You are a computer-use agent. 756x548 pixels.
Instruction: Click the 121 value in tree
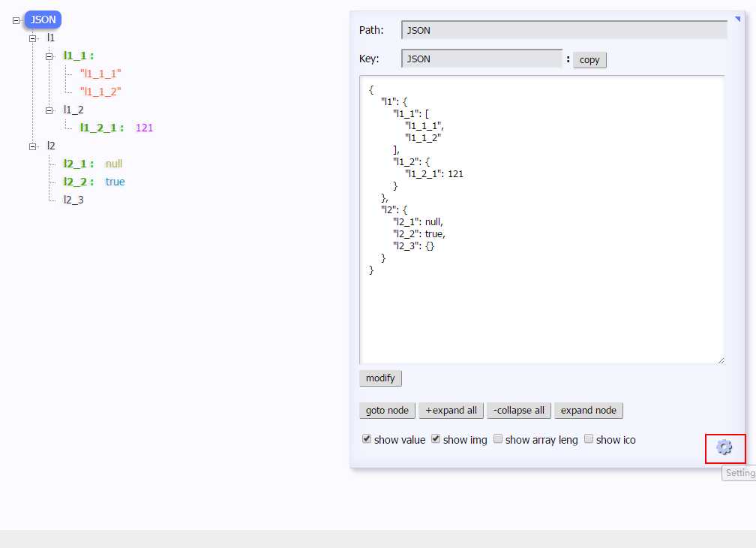144,128
